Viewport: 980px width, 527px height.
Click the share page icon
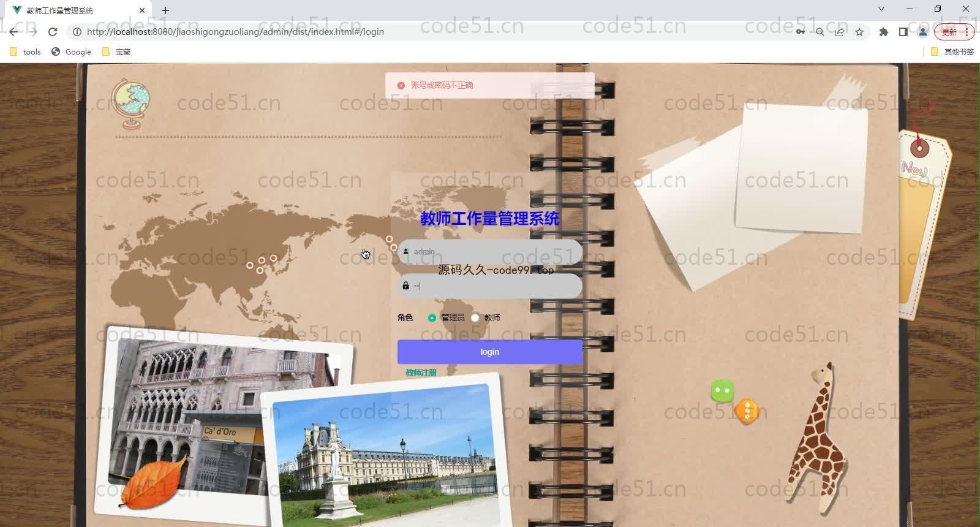pyautogui.click(x=840, y=32)
